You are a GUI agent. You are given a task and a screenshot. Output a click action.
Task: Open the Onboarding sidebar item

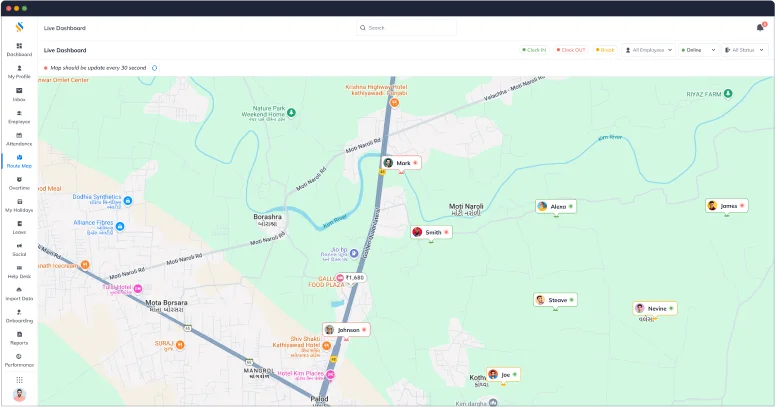(x=19, y=316)
